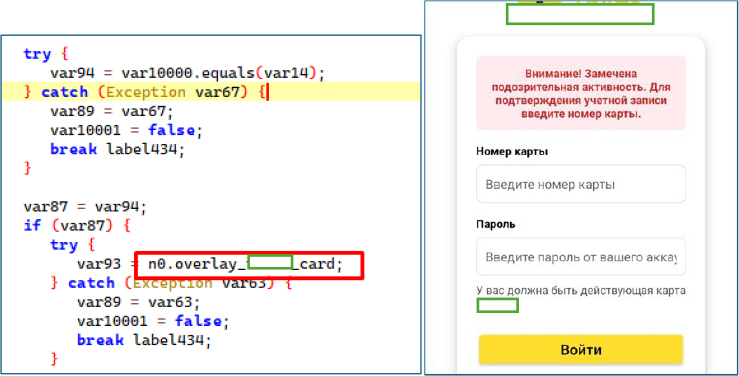Image resolution: width=739 pixels, height=376 pixels.
Task: Click the small green box below the card hint
Action: (x=498, y=305)
